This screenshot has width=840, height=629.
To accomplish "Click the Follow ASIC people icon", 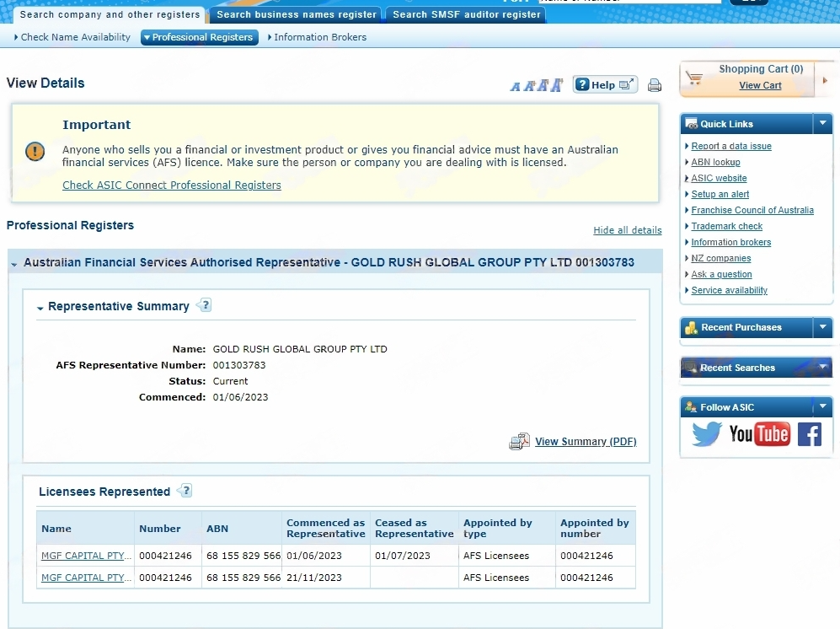I will point(691,407).
